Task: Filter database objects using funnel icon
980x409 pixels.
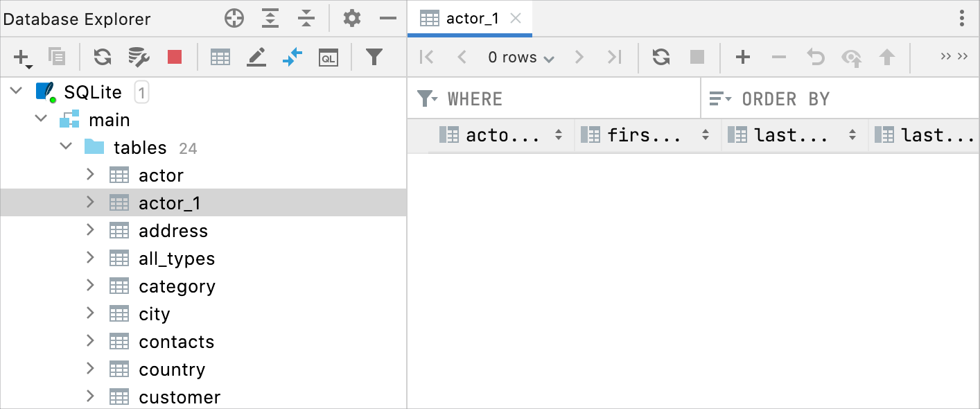Action: tap(374, 57)
